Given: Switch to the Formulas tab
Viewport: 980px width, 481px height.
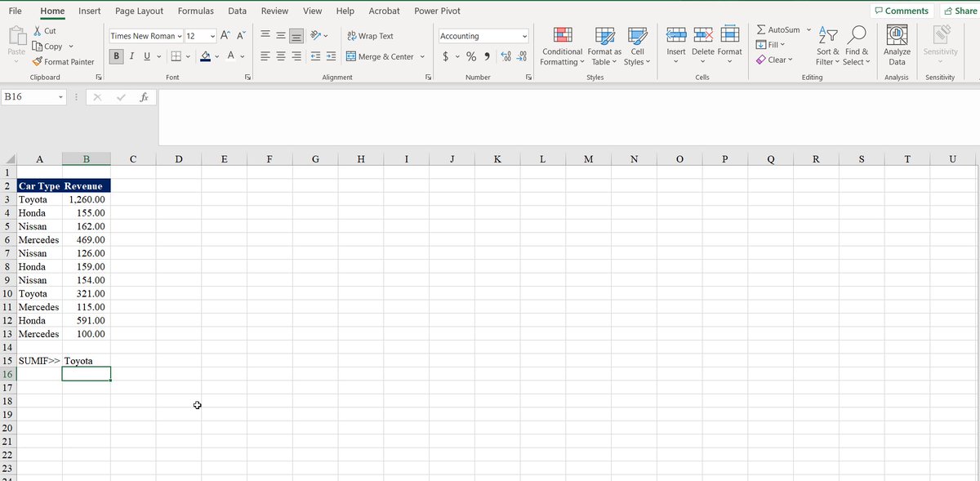Looking at the screenshot, I should coord(196,11).
